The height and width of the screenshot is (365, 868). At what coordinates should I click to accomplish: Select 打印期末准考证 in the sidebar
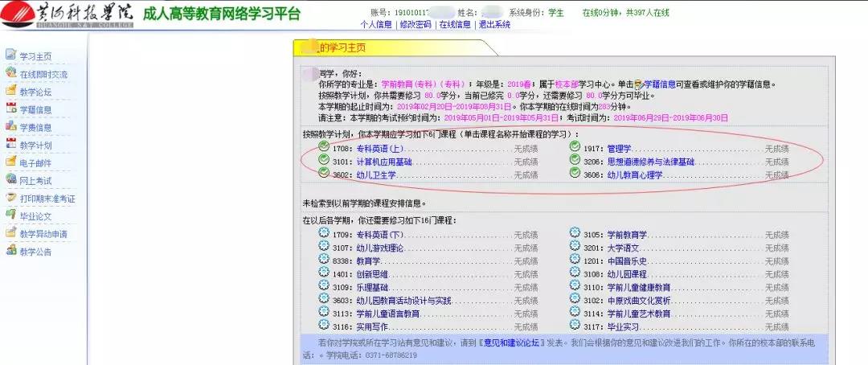47,199
